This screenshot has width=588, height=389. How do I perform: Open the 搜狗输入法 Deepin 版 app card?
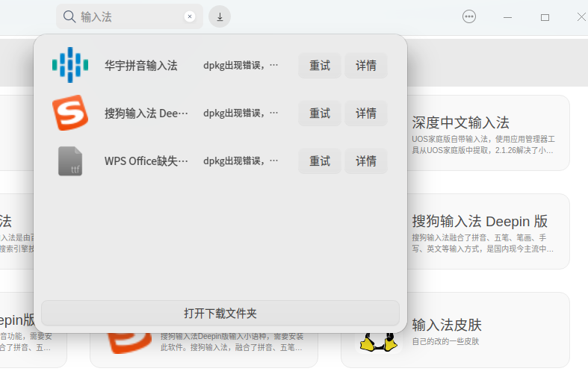pos(487,231)
